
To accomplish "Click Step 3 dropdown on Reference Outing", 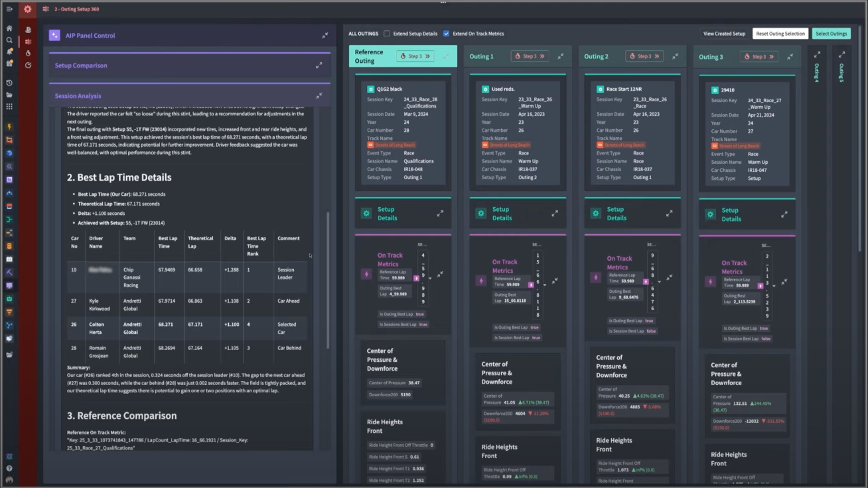I will coord(415,56).
